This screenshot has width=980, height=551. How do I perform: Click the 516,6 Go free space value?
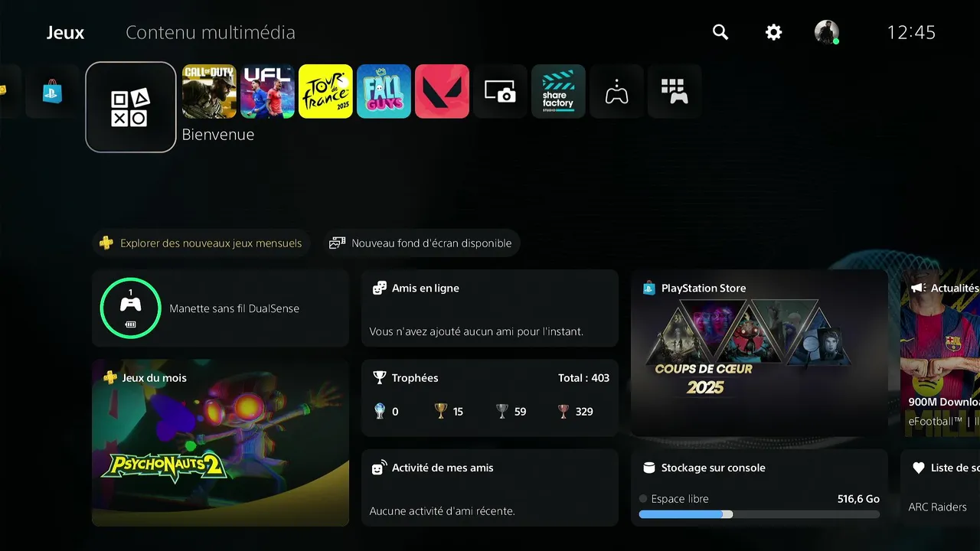(x=858, y=499)
